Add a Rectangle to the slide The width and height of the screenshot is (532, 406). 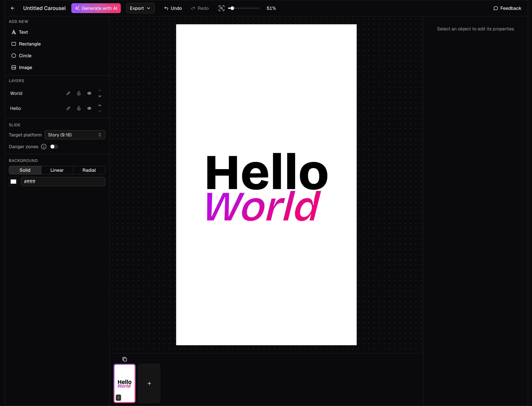click(x=29, y=44)
